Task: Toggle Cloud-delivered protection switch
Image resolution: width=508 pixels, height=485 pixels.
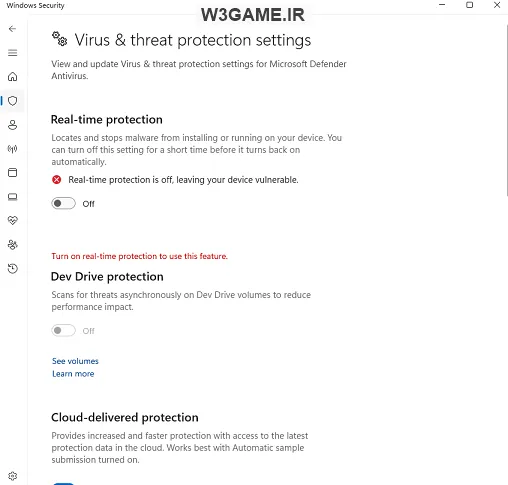Action: click(x=63, y=483)
